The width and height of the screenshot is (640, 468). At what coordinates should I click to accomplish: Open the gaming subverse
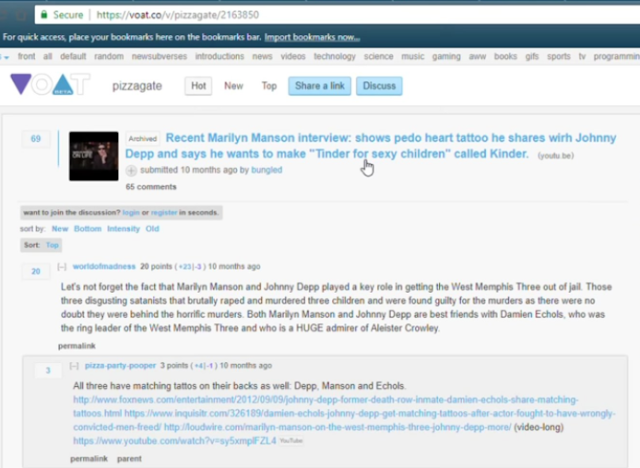coord(447,56)
